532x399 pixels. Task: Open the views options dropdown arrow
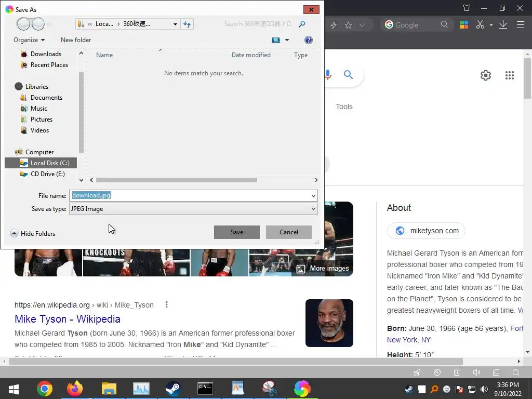[x=287, y=40]
